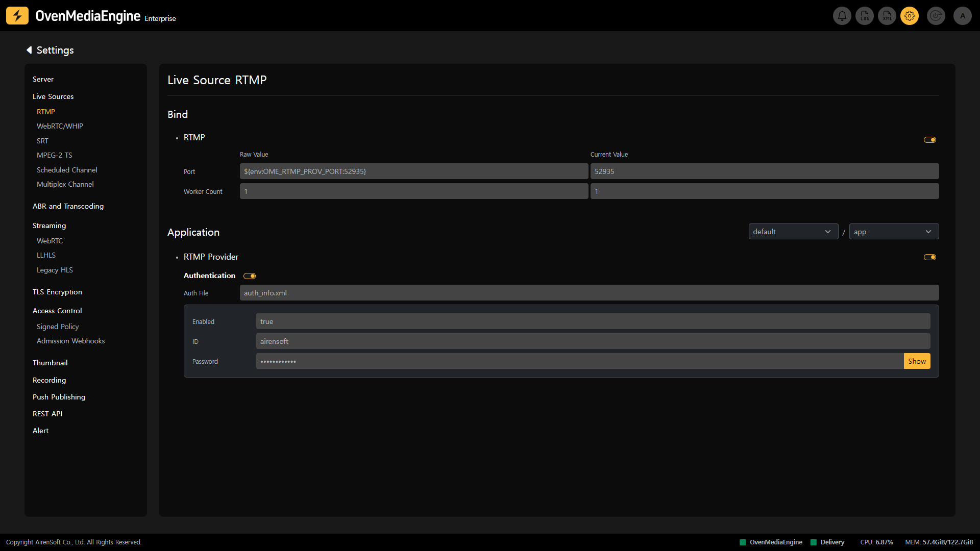
Task: Click the OvenMediaEngine lightning logo
Action: [17, 16]
